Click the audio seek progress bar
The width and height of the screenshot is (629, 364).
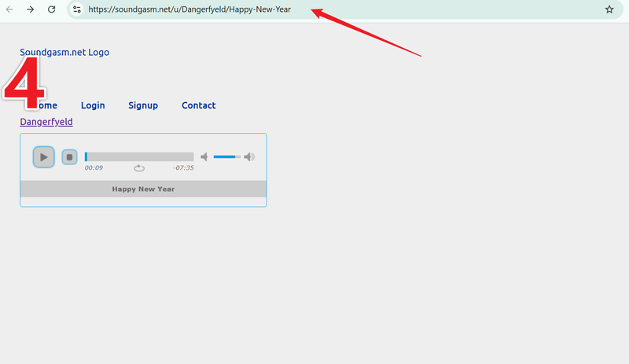pyautogui.click(x=139, y=157)
